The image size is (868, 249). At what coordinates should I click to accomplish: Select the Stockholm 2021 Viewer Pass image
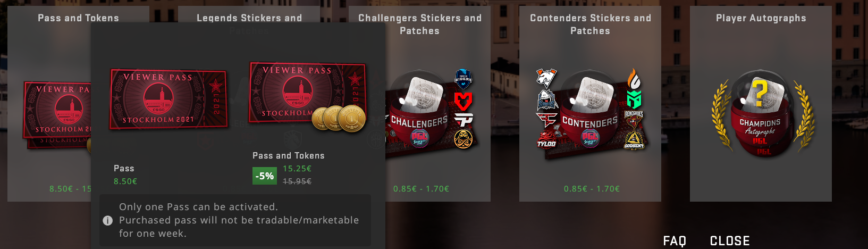click(x=168, y=99)
